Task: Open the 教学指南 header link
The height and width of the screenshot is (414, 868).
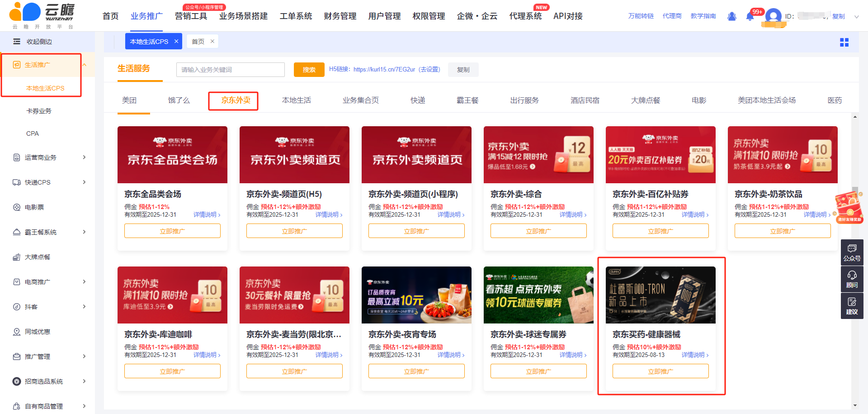Action: pos(703,16)
